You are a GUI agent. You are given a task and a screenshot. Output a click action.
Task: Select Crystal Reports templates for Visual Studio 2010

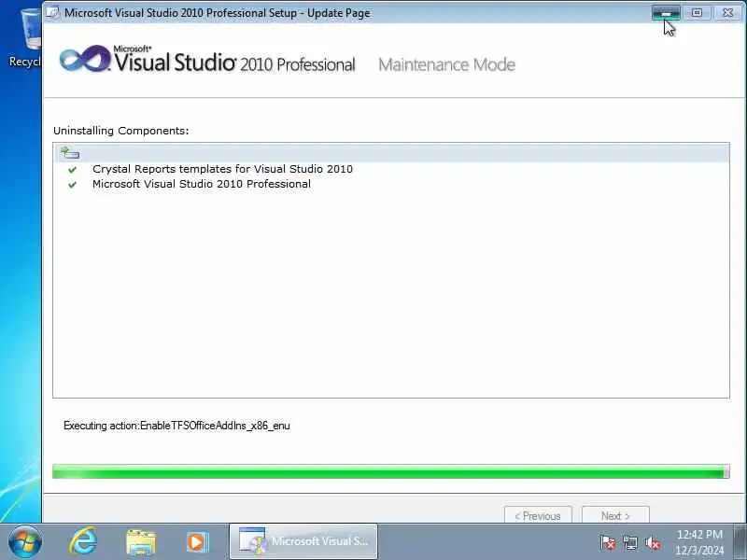coord(222,169)
